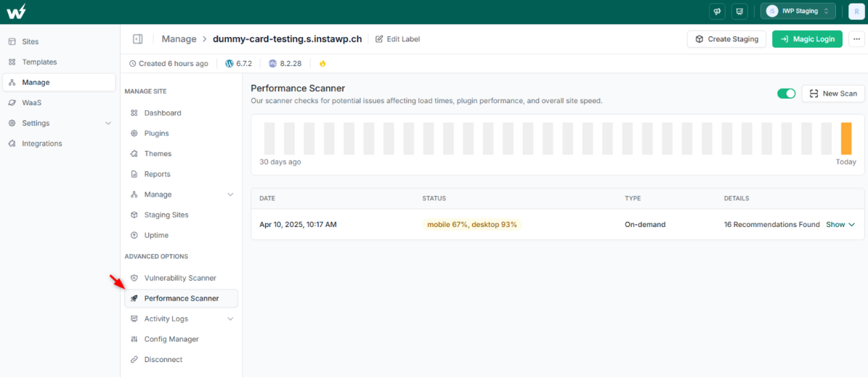Viewport: 868px width, 378px height.
Task: Click the Integrations puzzle icon in left nav
Action: (12, 144)
